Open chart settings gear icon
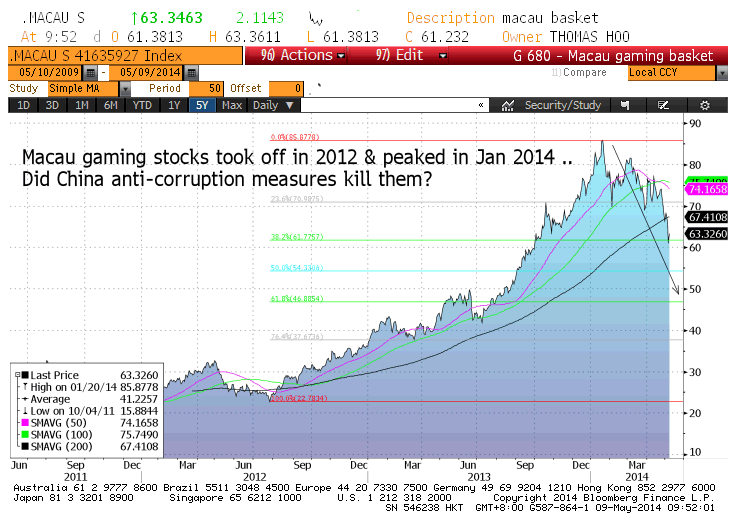This screenshot has height=527, width=736. (x=704, y=104)
